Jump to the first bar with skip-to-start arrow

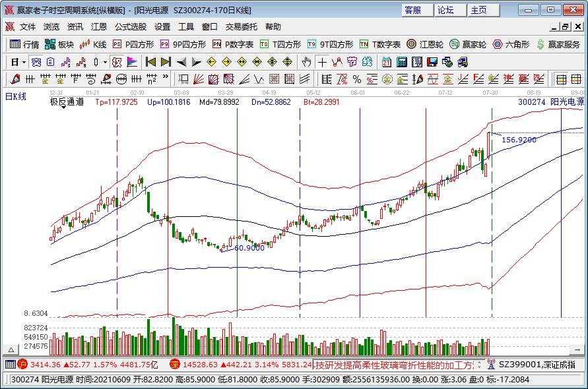150,62
